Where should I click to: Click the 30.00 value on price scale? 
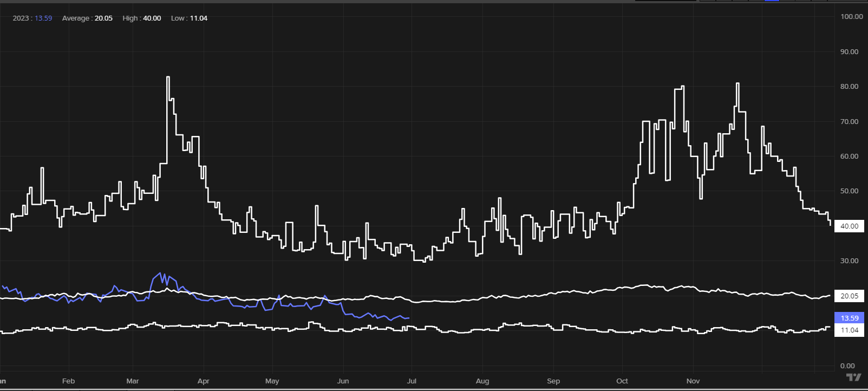click(849, 261)
